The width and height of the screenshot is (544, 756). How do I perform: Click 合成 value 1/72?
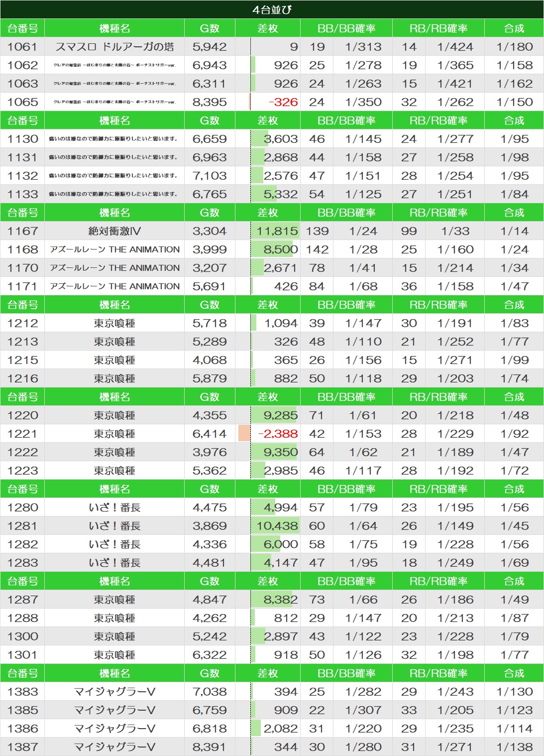point(514,471)
